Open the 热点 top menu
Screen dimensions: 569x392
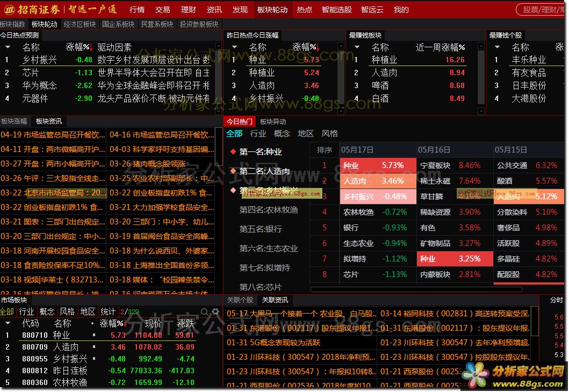point(305,10)
